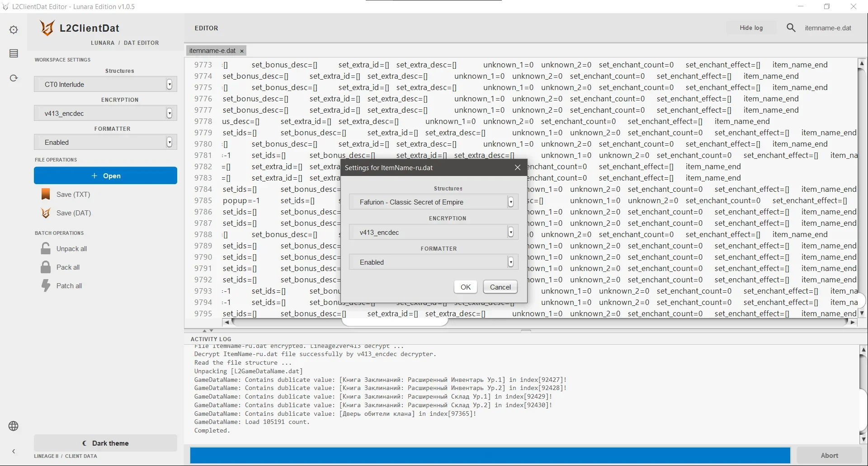Click the Hide log button
The width and height of the screenshot is (868, 466).
pos(751,28)
